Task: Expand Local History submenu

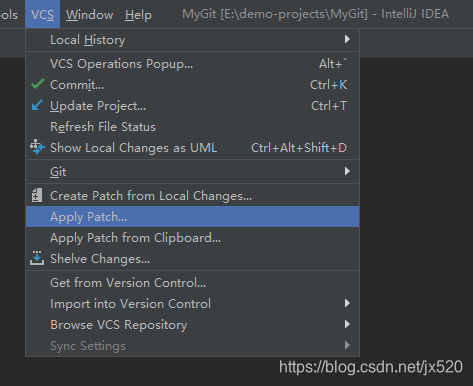Action: click(192, 40)
